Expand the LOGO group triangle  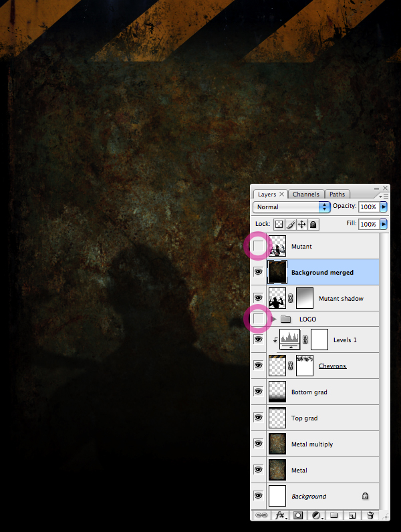(274, 319)
